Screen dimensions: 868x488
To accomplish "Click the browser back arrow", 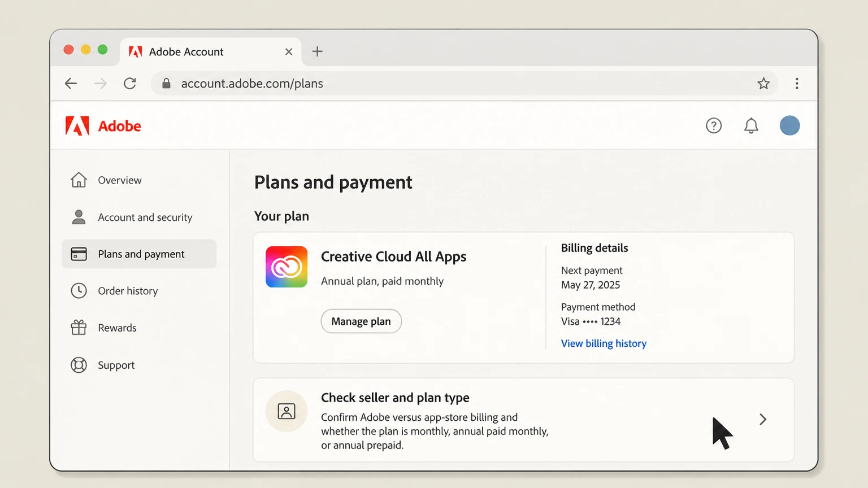I will (71, 84).
